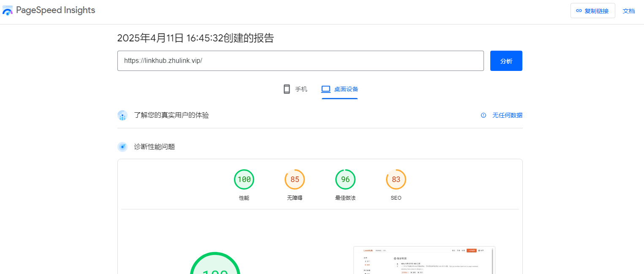Click the PageSpeed Insights logo icon
Image resolution: width=644 pixels, height=274 pixels.
(x=8, y=11)
